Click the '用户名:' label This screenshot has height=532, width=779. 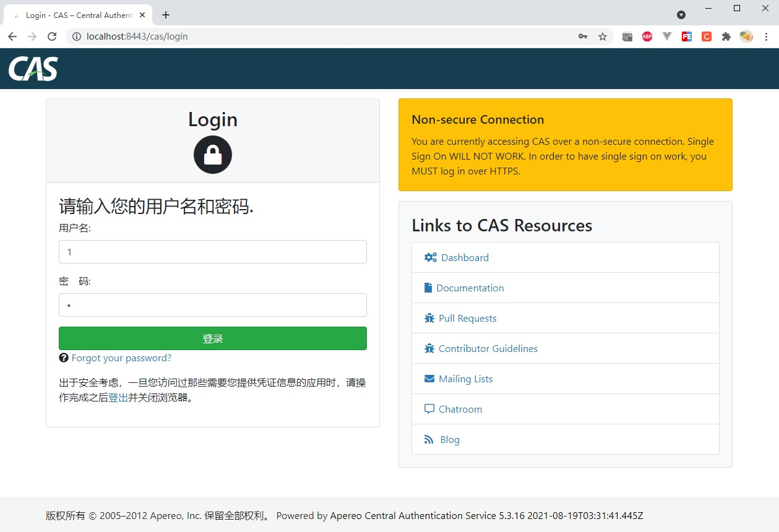tap(75, 228)
